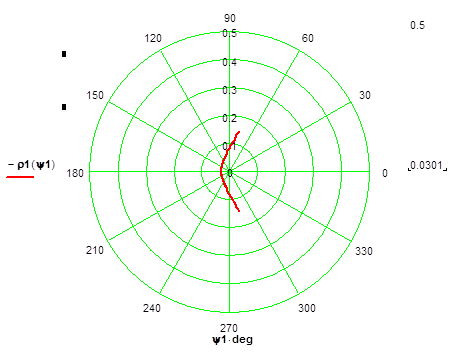Click the upper black placeholder square
Image resolution: width=454 pixels, height=362 pixels.
point(64,54)
